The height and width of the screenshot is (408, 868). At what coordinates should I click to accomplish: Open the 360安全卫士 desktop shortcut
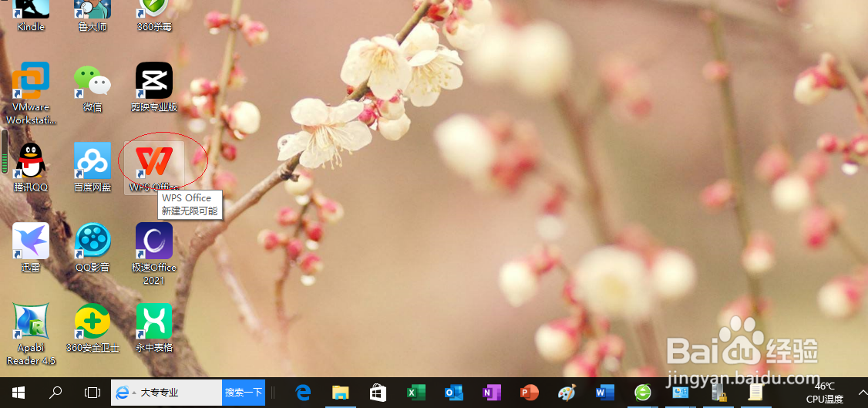point(93,328)
